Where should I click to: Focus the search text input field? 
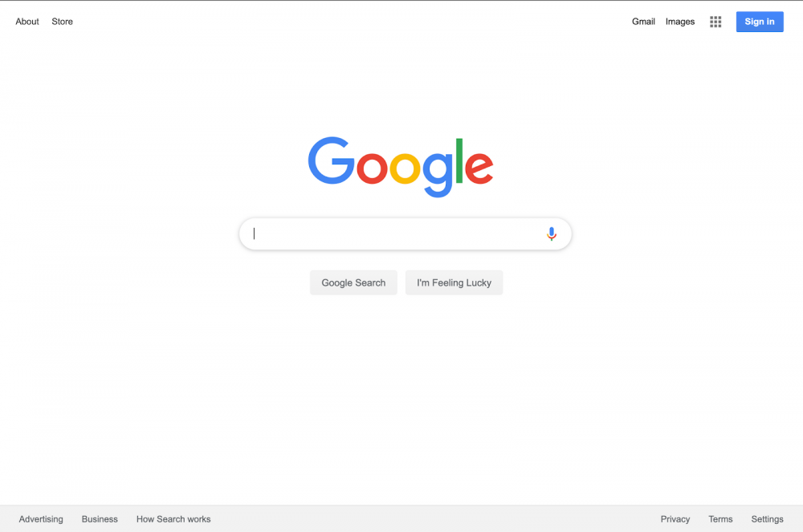click(x=394, y=234)
